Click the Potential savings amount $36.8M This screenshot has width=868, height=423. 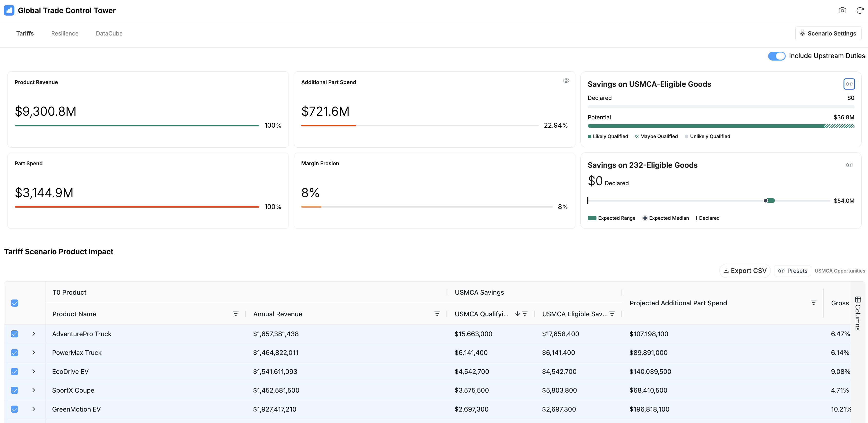point(844,117)
